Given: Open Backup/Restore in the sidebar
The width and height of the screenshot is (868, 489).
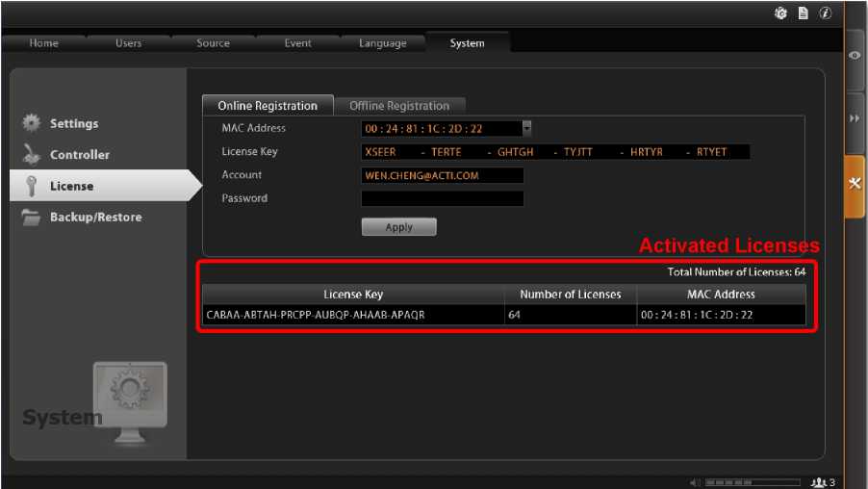Looking at the screenshot, I should [x=94, y=218].
